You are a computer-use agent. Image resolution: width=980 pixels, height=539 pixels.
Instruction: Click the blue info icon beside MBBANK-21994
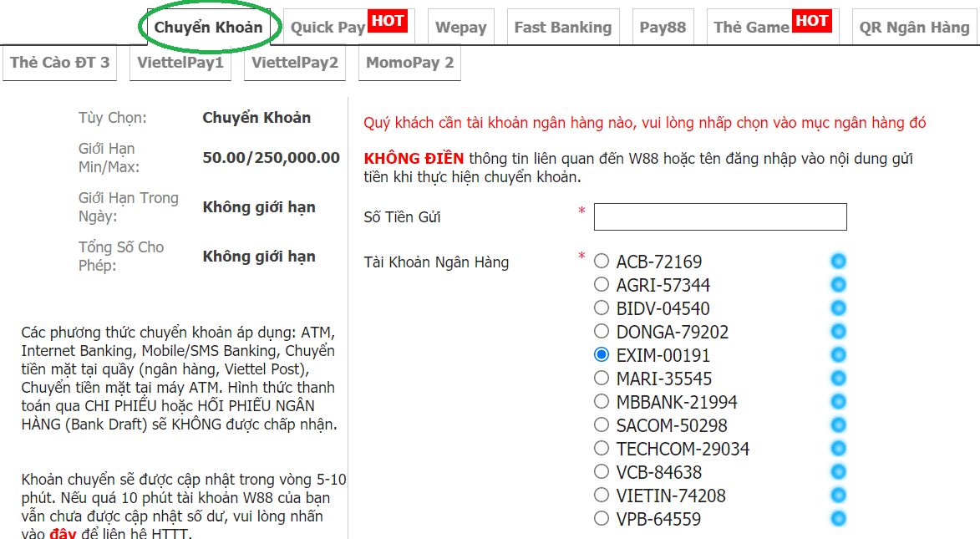(838, 401)
